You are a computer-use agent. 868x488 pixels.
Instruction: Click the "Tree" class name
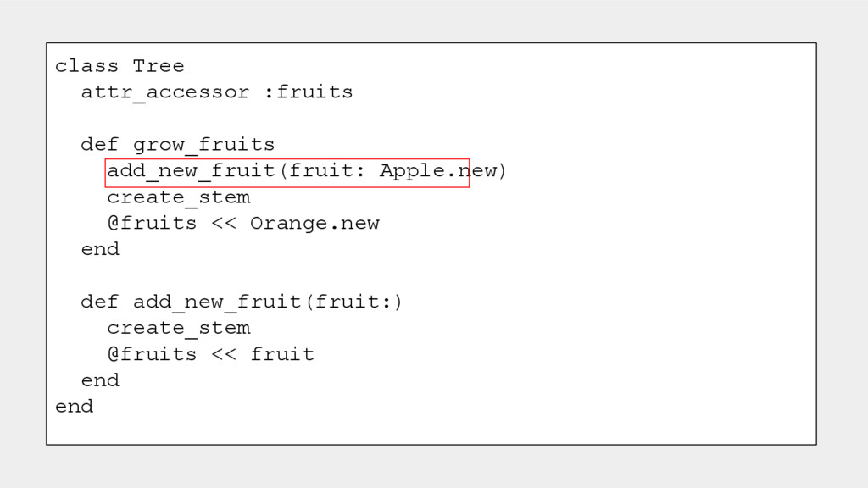click(x=158, y=66)
